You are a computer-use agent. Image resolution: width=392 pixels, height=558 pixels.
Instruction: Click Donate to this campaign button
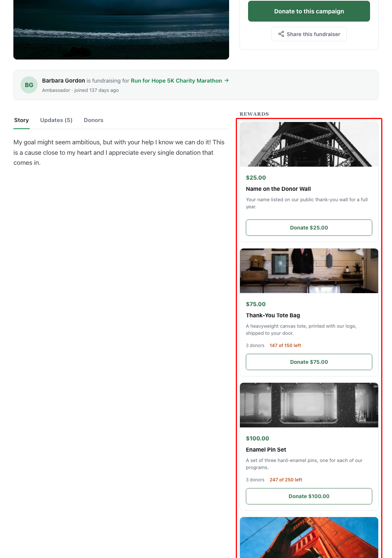tap(309, 11)
